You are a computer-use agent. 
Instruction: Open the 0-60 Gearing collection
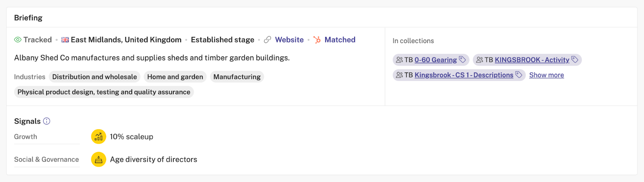click(436, 60)
